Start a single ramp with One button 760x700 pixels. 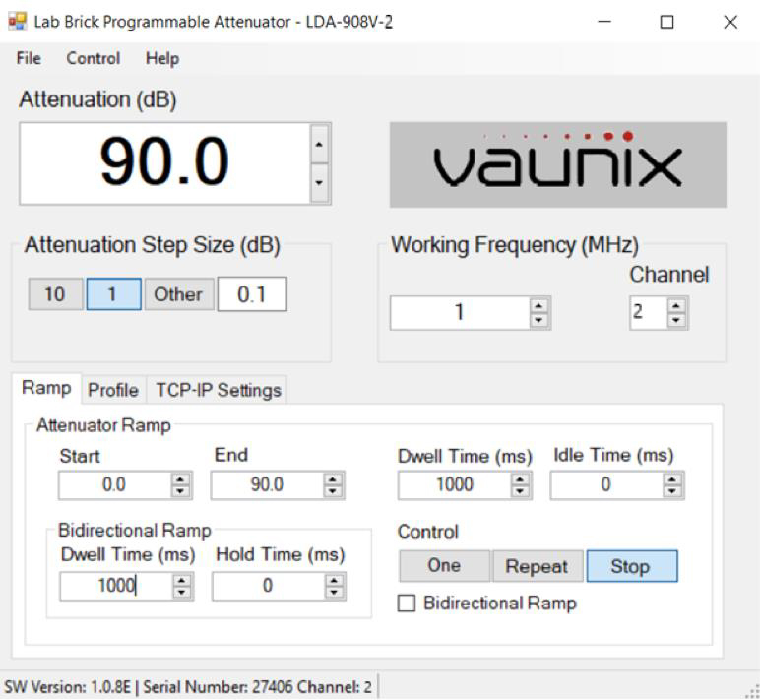coord(444,566)
